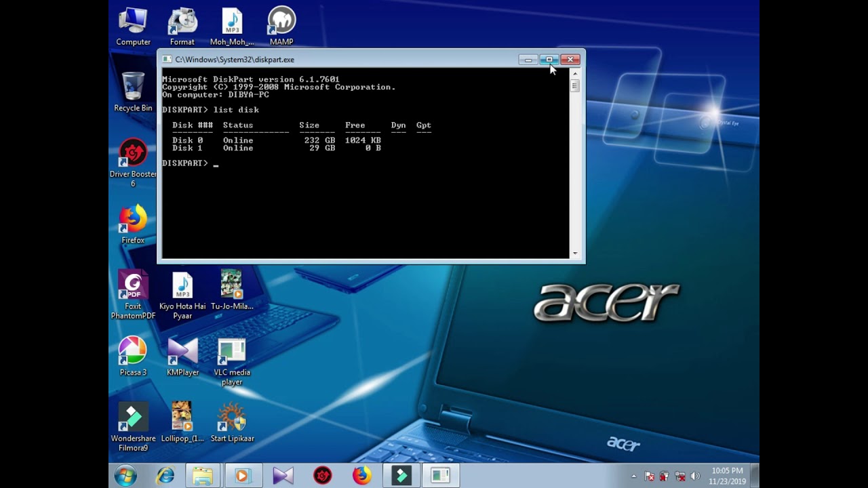Screen dimensions: 868x488
Task: Select the Tu-Jo-Mila video file icon
Action: [232, 290]
